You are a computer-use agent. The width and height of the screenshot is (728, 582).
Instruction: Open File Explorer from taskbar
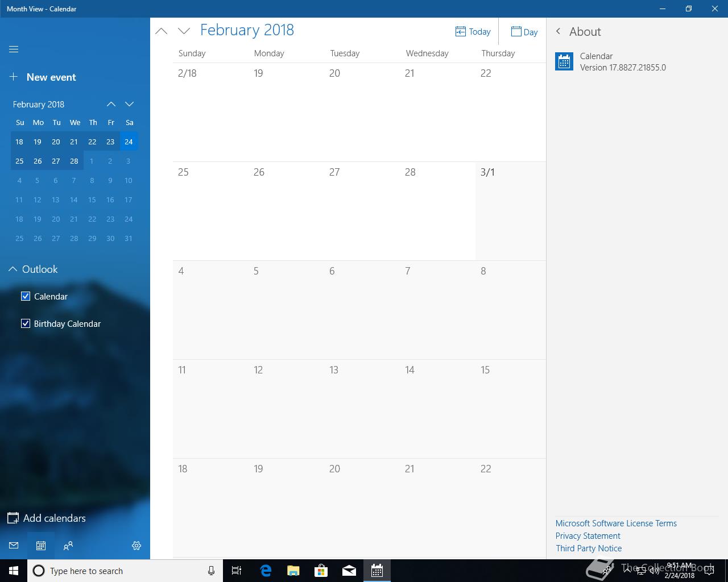[x=293, y=571]
